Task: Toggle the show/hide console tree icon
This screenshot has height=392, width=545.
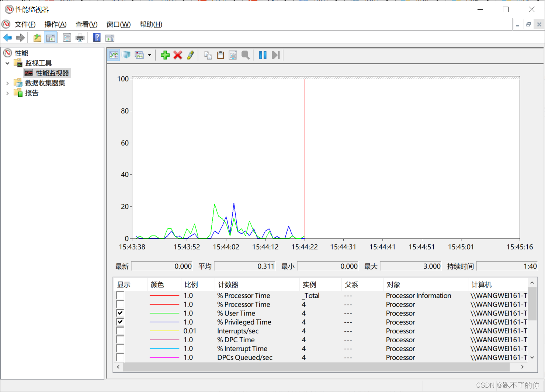Action: click(51, 38)
